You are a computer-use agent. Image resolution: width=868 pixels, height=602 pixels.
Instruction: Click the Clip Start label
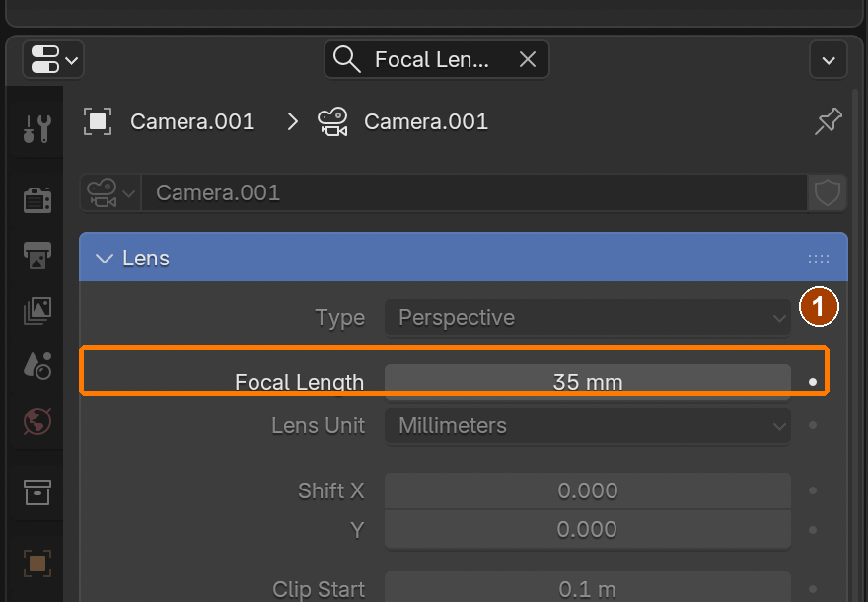[x=319, y=589]
